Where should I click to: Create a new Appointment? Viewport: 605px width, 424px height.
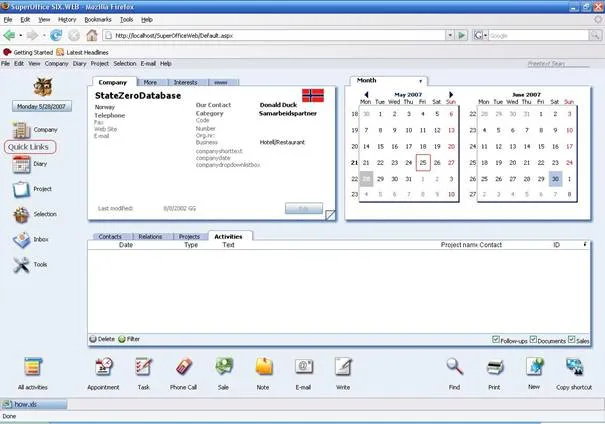coord(105,368)
